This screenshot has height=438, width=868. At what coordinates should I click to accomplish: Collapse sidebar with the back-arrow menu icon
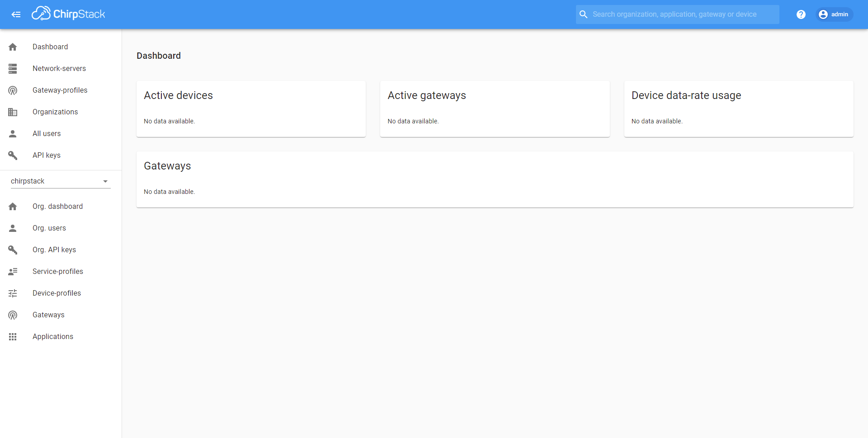16,14
